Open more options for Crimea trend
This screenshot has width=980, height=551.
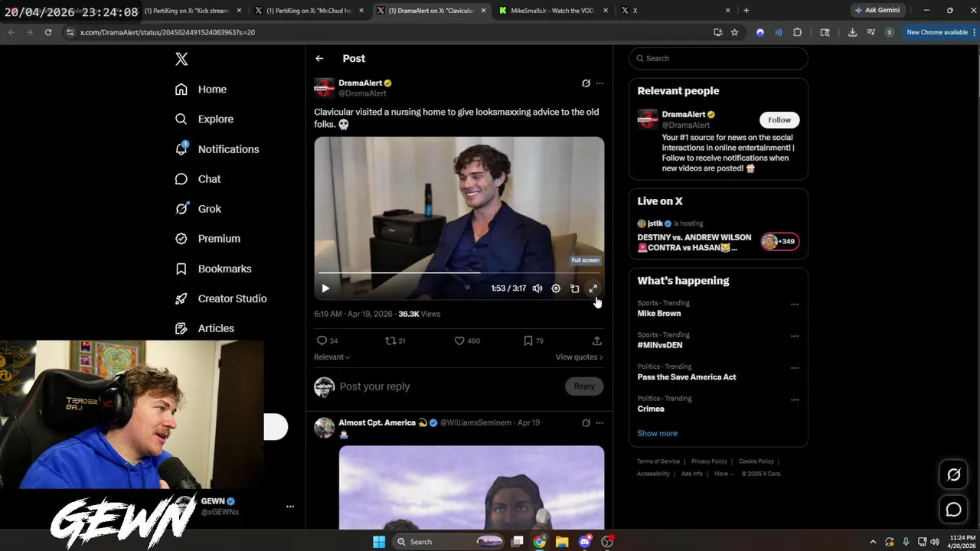click(795, 399)
